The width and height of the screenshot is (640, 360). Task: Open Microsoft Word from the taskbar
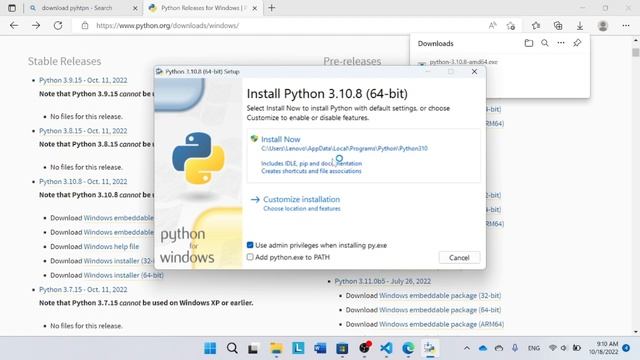320,348
